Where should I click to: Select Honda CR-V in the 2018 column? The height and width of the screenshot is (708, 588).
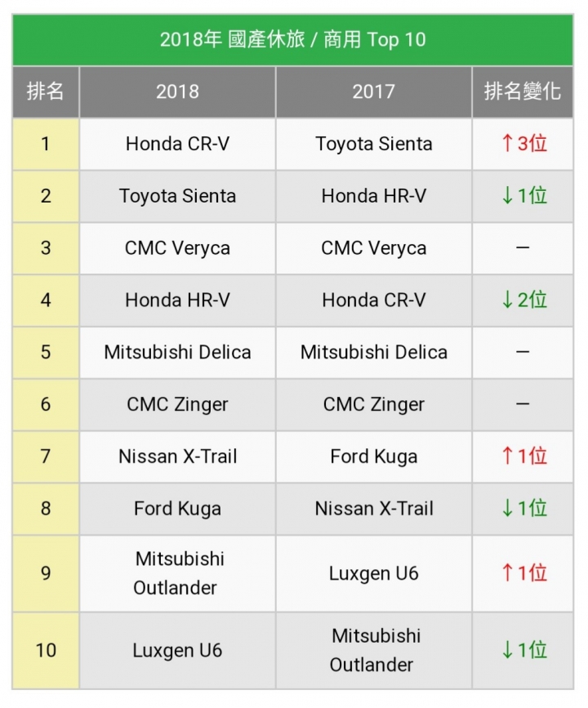177,144
